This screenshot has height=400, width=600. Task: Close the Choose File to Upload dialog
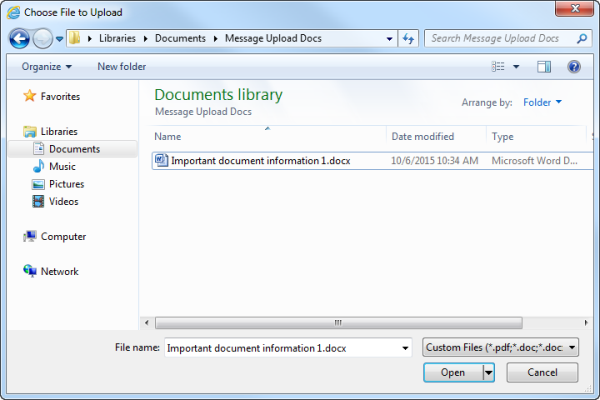pyautogui.click(x=574, y=8)
